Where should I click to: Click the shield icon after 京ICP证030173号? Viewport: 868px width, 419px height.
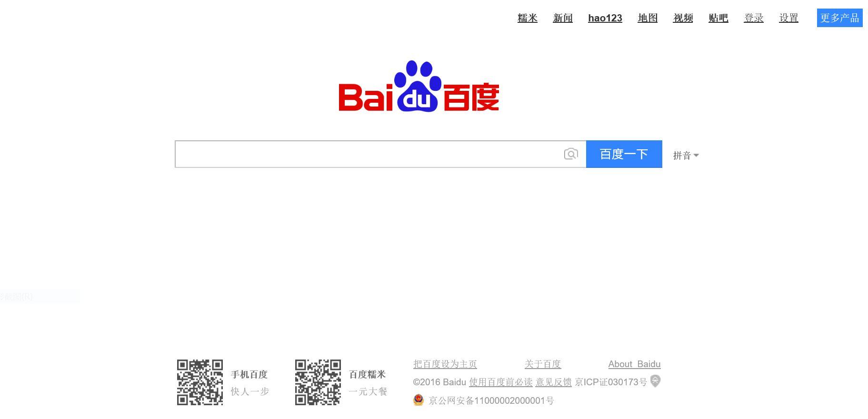point(655,381)
